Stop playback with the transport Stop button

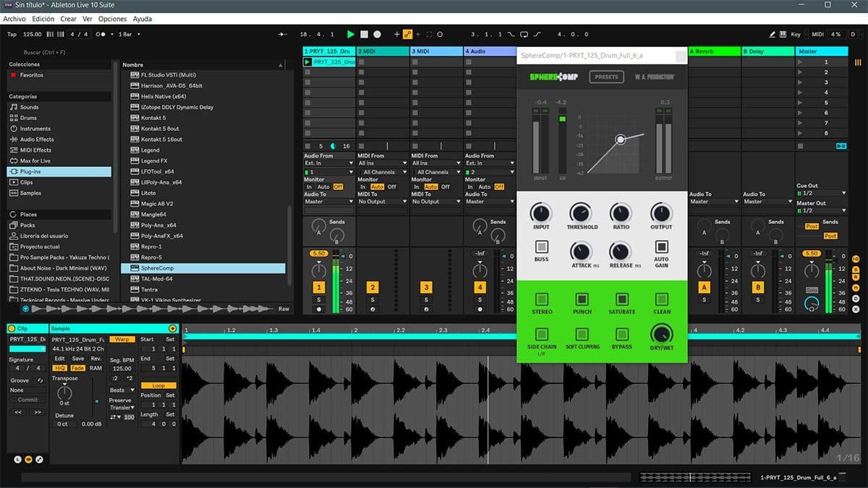click(365, 34)
